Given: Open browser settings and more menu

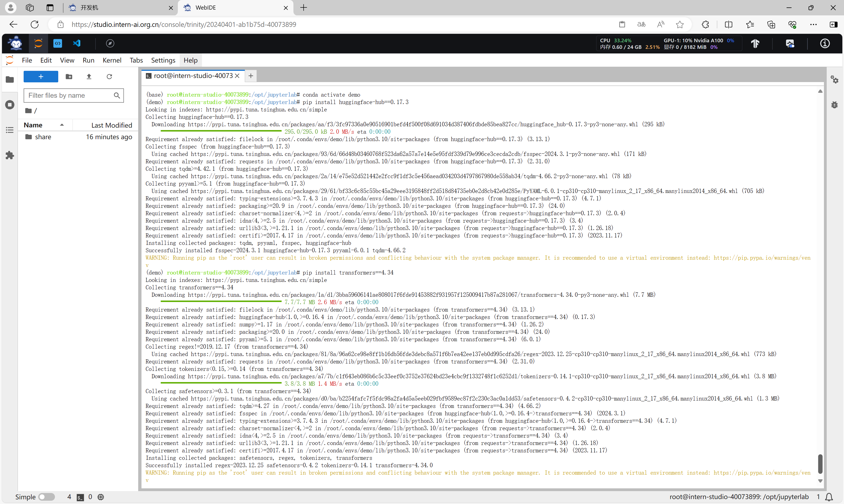Looking at the screenshot, I should 814,24.
